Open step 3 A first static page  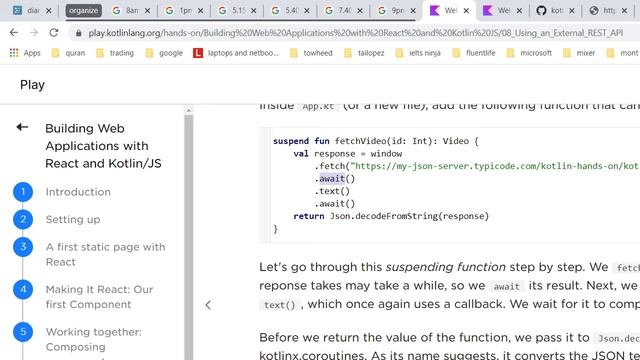coord(105,254)
